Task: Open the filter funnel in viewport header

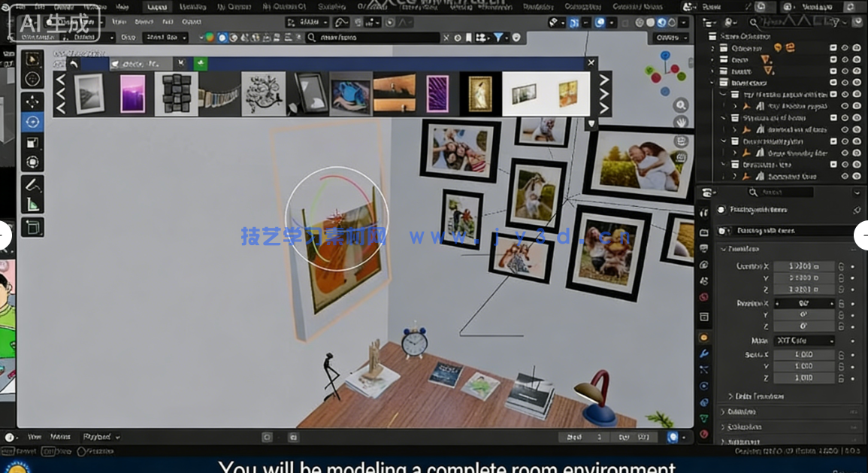Action: tap(499, 38)
